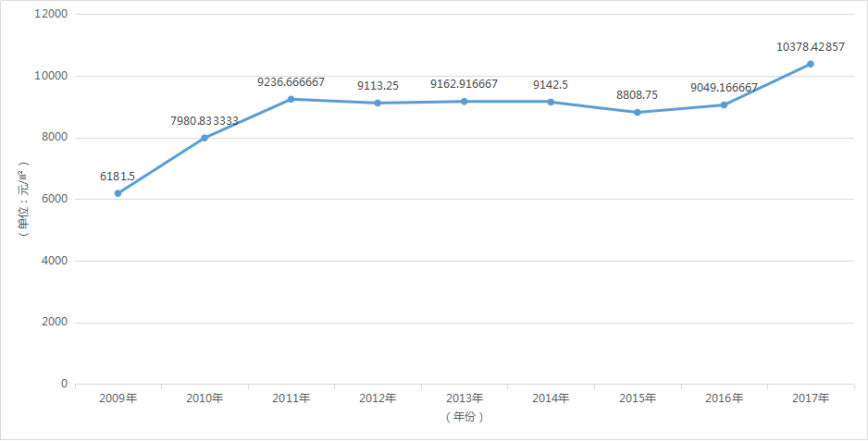Select the 2015年 data point marker
The width and height of the screenshot is (868, 441).
[638, 113]
